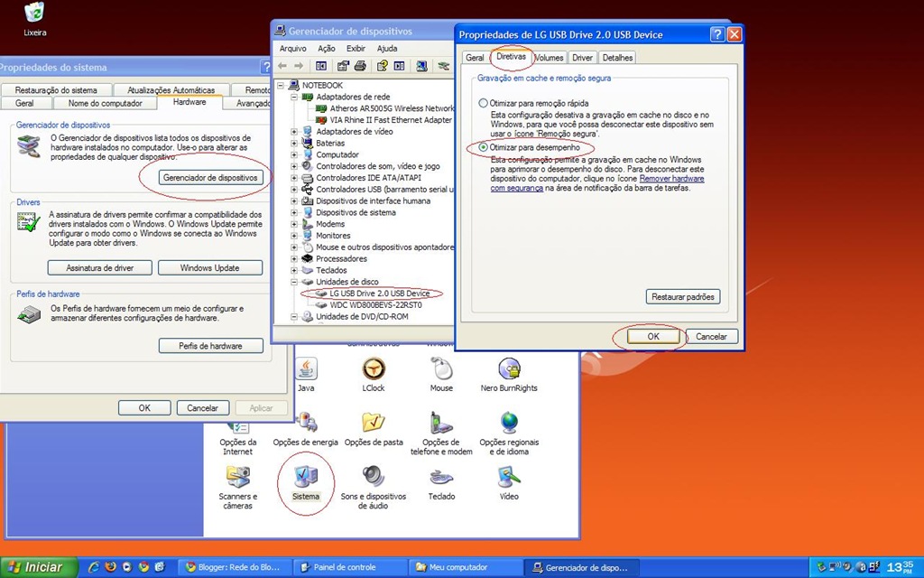Open the Diretivas tab

(511, 57)
